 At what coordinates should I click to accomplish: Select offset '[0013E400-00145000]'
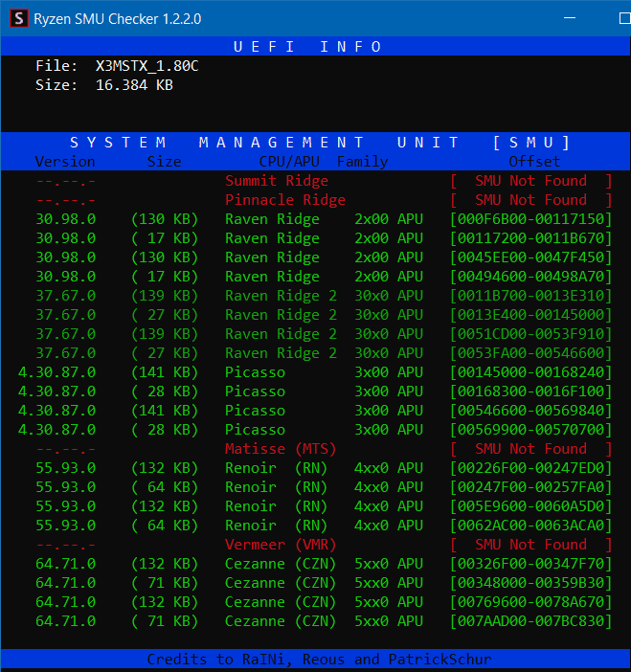[530, 315]
